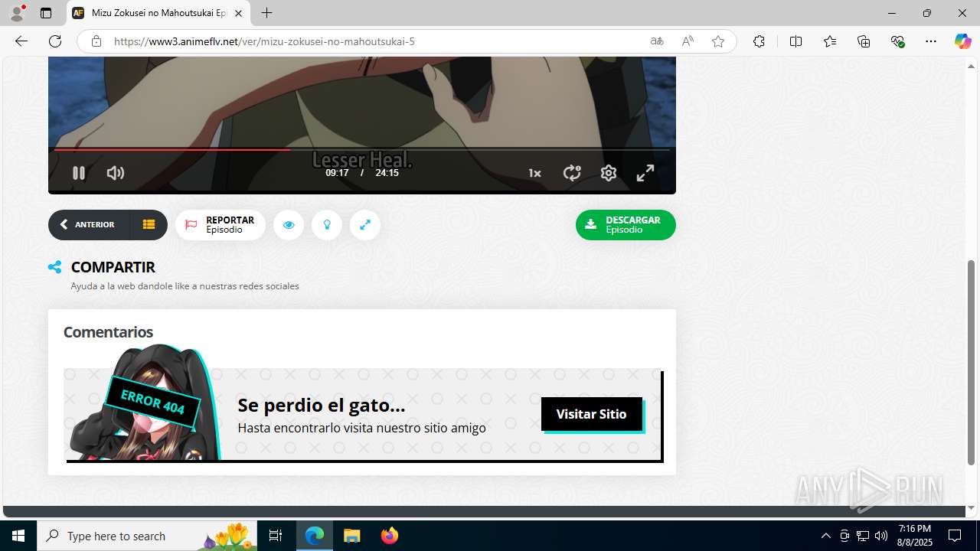Click REPORTAR Episodio button
The image size is (980, 551).
[x=220, y=225]
